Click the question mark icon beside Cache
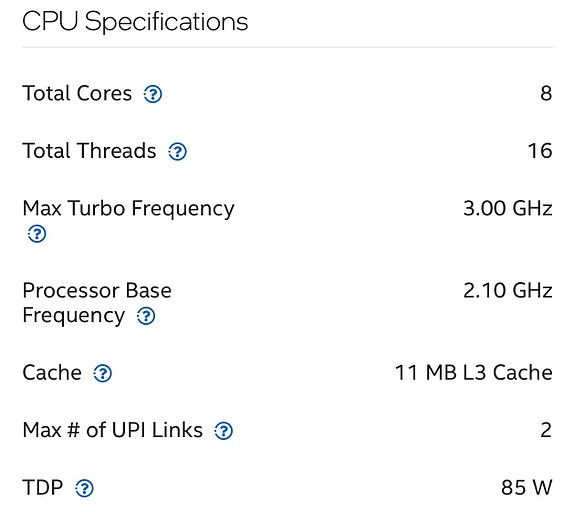 click(102, 373)
